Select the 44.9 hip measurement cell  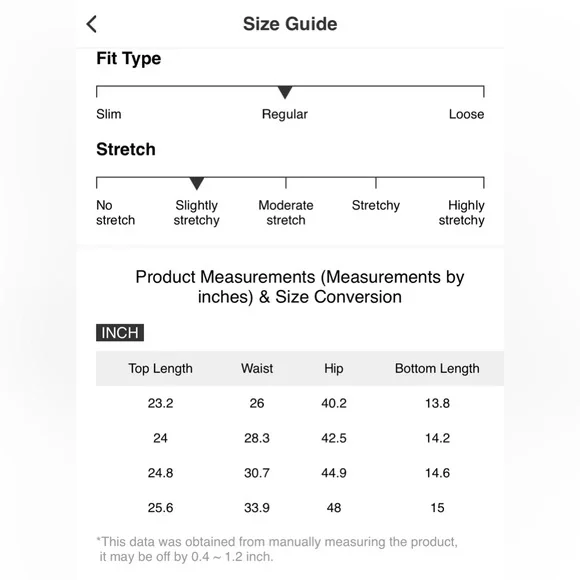point(334,473)
